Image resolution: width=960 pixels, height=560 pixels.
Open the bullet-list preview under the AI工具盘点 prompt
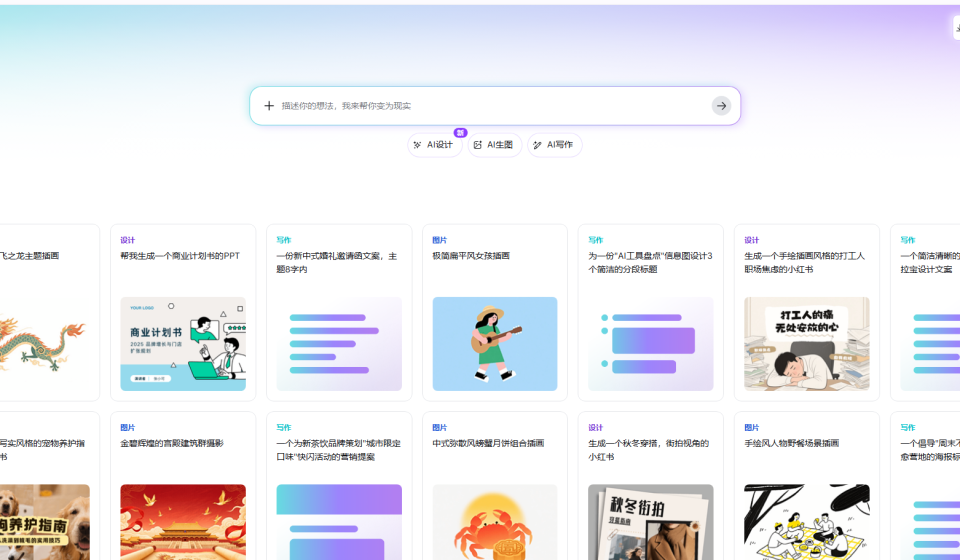coord(651,344)
